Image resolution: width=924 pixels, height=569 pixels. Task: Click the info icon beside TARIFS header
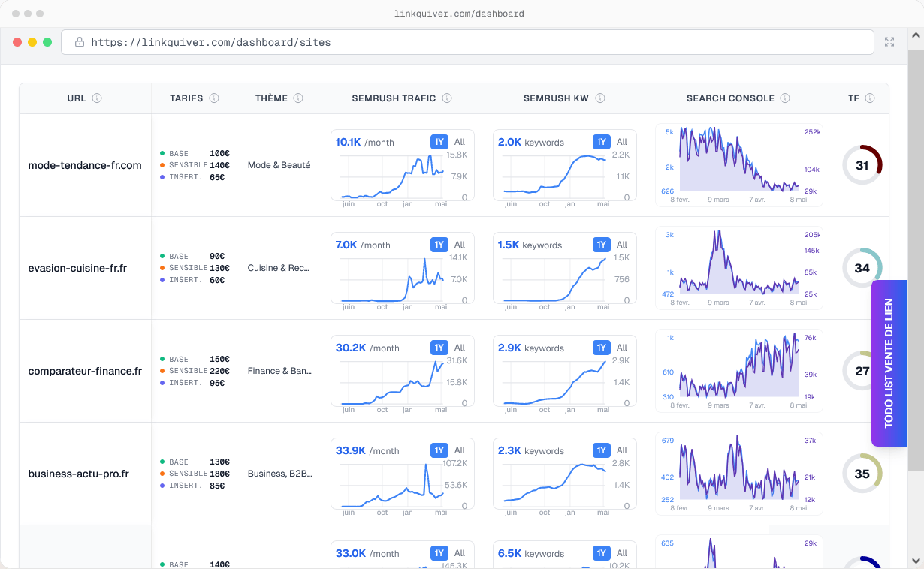pos(214,98)
